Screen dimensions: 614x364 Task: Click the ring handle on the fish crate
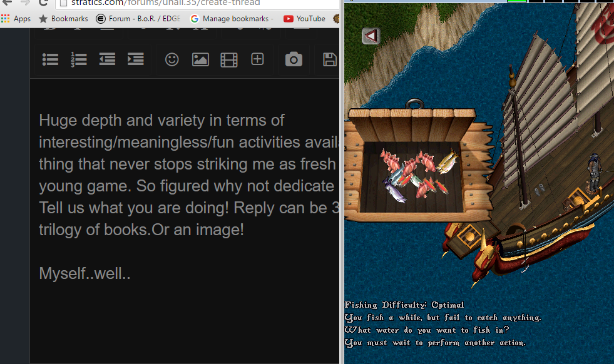(415, 104)
